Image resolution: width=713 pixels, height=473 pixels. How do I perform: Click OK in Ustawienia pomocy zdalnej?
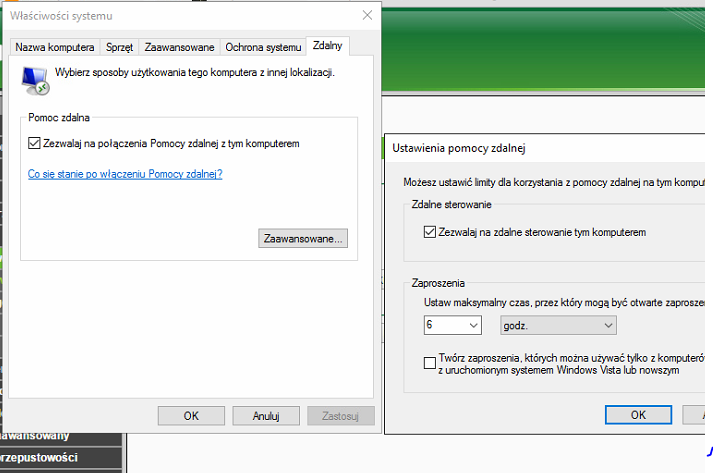638,415
